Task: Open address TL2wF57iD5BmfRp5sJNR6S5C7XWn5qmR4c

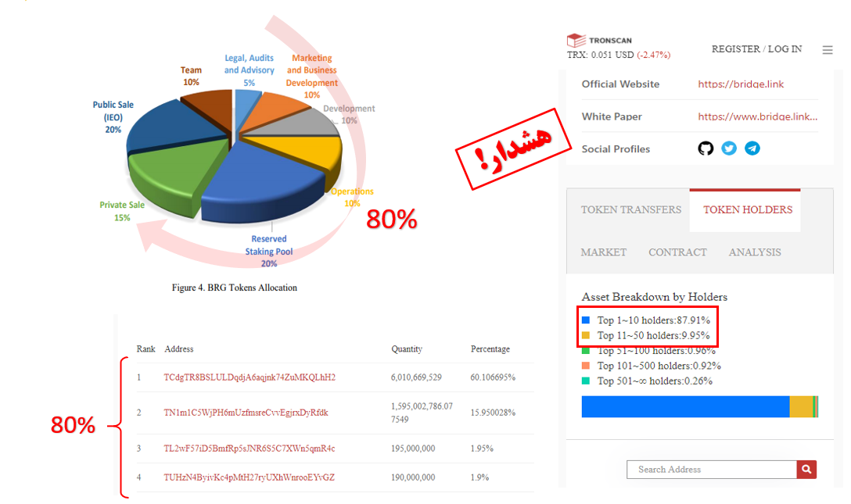Action: tap(249, 449)
